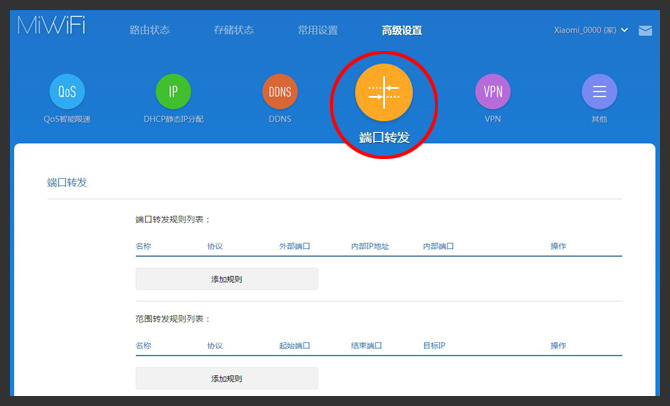Open the purple VPN icon
Viewport: 670px width, 406px height.
[x=492, y=92]
